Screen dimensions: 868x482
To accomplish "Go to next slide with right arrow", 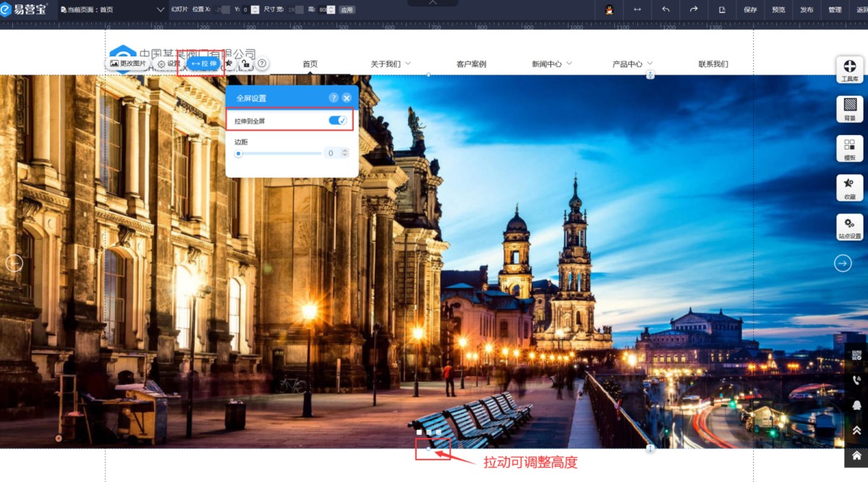I will (843, 264).
